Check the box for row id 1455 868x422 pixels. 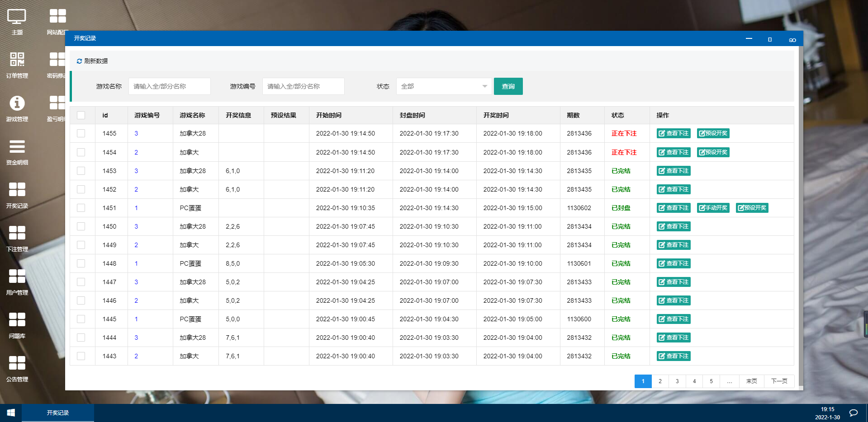pyautogui.click(x=81, y=133)
